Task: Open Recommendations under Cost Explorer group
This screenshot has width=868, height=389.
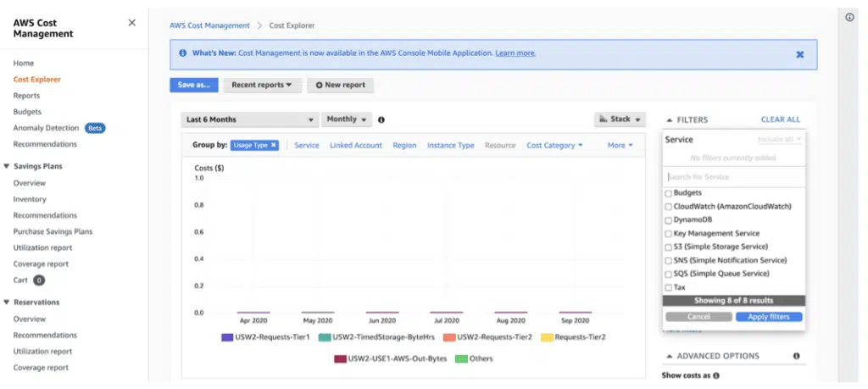Action: click(x=46, y=144)
